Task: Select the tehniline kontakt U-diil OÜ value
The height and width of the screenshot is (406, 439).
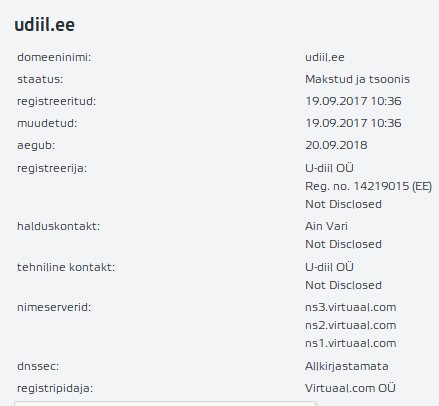Action: point(329,267)
